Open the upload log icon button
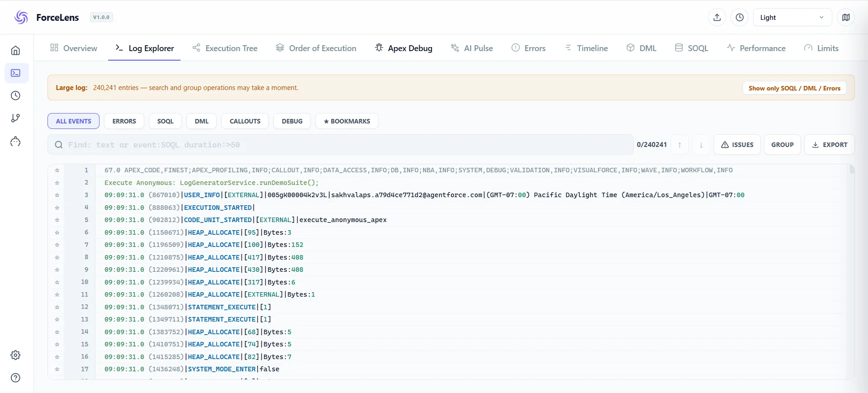 (x=717, y=17)
